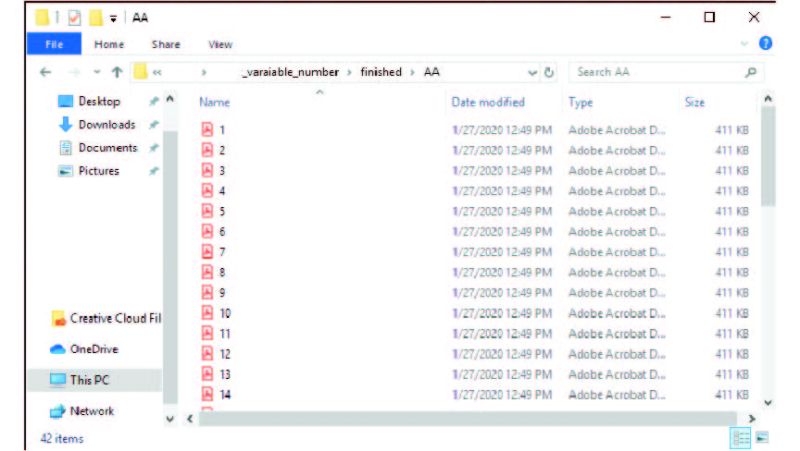The width and height of the screenshot is (800, 451).
Task: Expand the ribbon with the chevron
Action: click(744, 44)
